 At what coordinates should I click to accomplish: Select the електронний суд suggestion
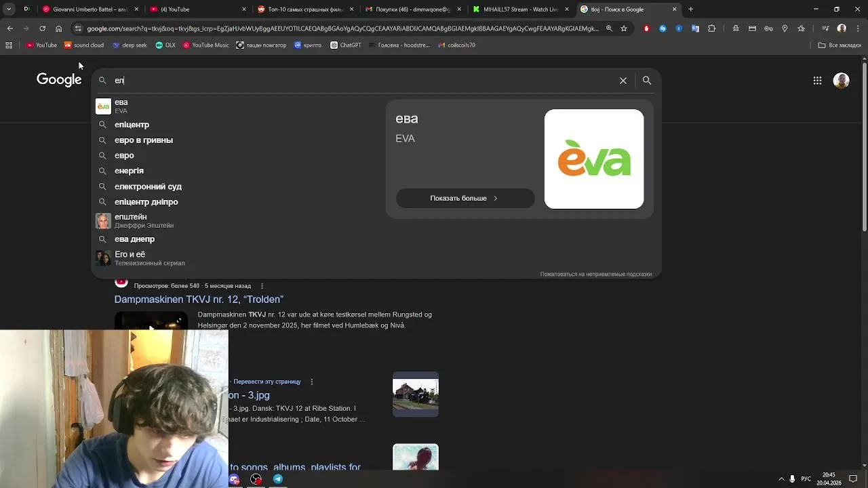237,186
